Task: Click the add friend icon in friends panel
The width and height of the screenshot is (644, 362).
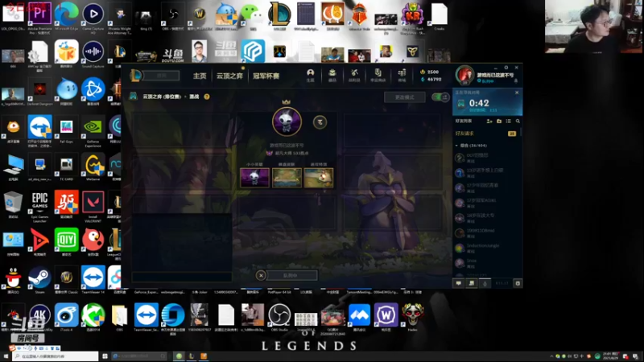Action: [x=489, y=121]
